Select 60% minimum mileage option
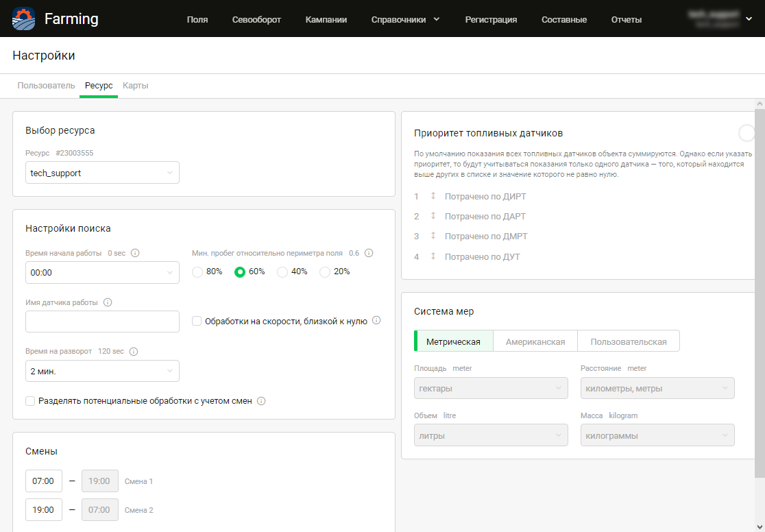 point(239,272)
